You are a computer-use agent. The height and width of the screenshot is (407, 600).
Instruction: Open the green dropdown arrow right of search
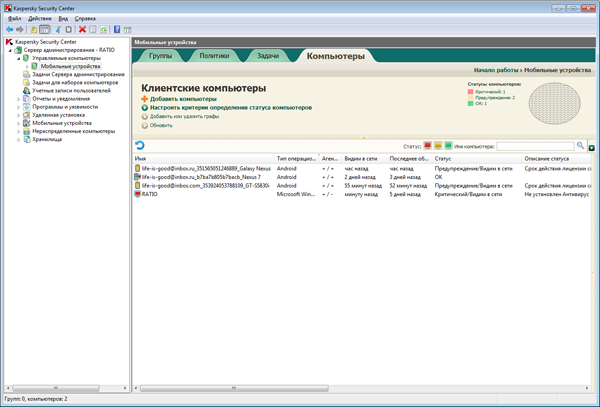click(x=592, y=148)
